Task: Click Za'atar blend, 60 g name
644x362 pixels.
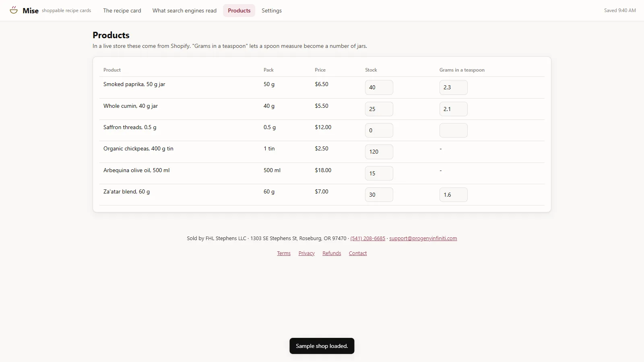Action: (x=126, y=191)
